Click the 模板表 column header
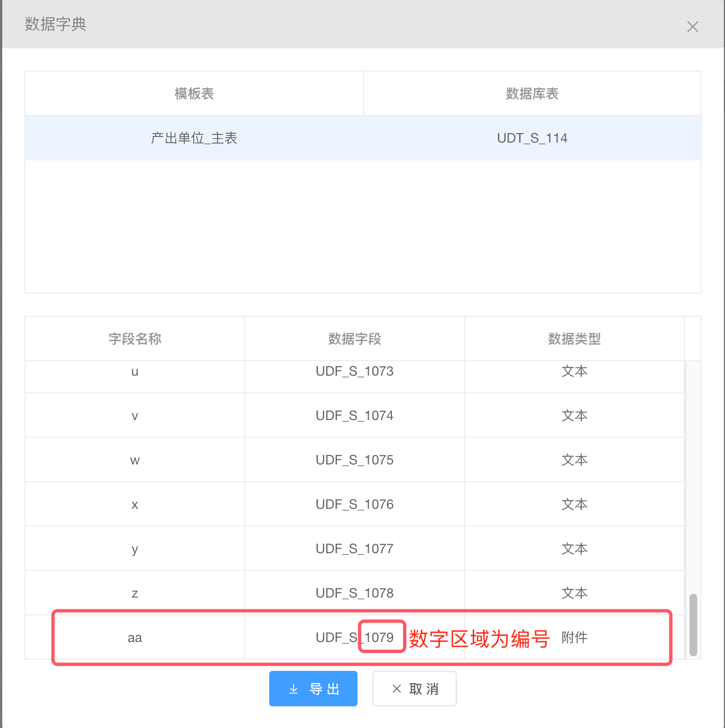The width and height of the screenshot is (725, 728). pos(194,94)
